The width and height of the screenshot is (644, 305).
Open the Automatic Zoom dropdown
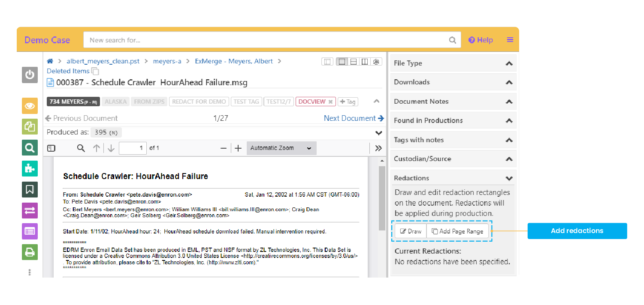point(281,148)
